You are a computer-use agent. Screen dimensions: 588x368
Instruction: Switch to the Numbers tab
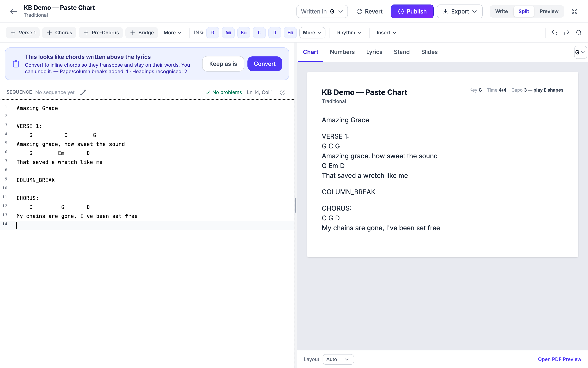tap(342, 52)
